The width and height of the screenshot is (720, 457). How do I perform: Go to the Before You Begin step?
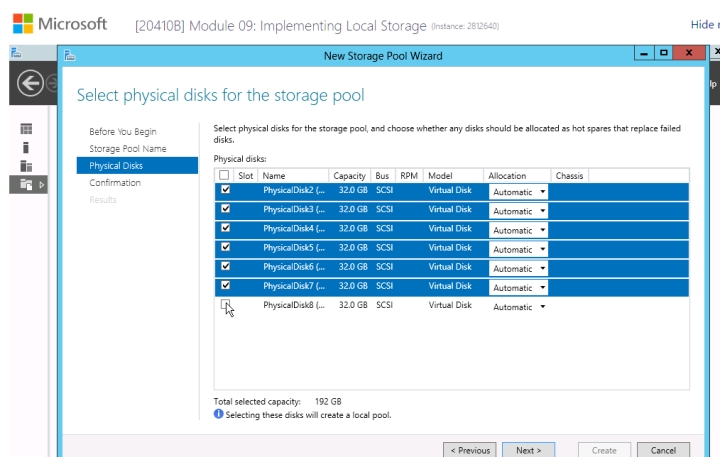click(122, 132)
